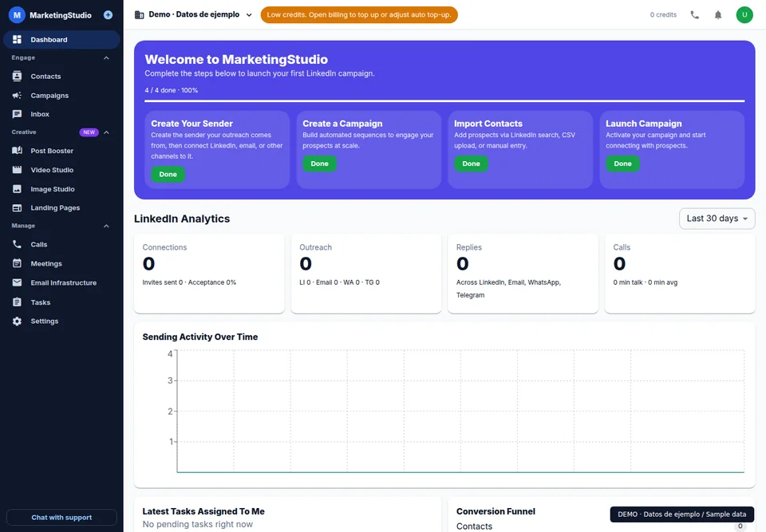Screen dimensions: 766x532
Task: Click the Replies stat card
Action: click(523, 274)
